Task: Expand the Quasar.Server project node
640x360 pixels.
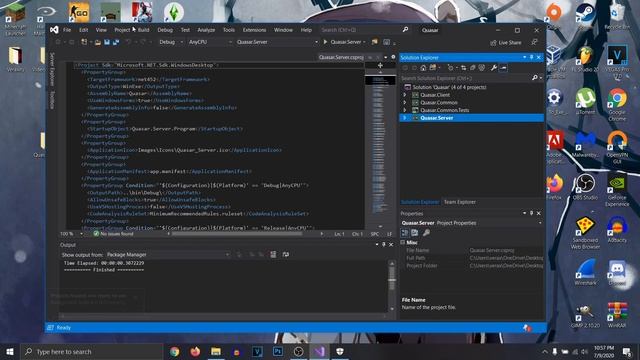Action: pyautogui.click(x=404, y=118)
